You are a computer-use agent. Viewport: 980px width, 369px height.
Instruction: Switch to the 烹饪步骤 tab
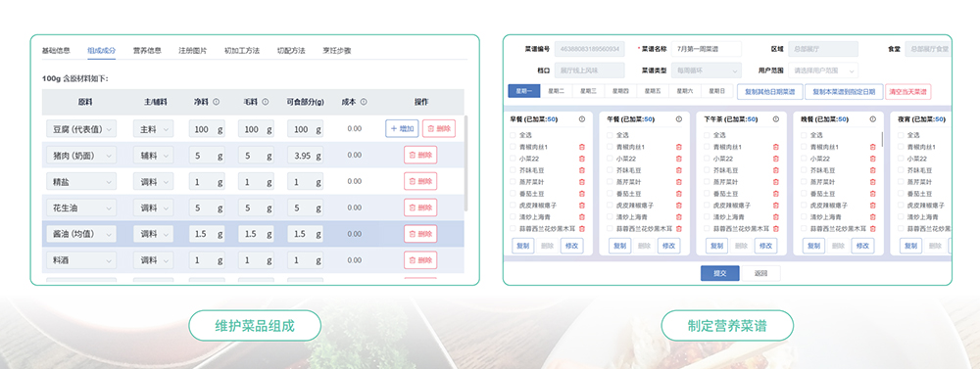point(337,51)
